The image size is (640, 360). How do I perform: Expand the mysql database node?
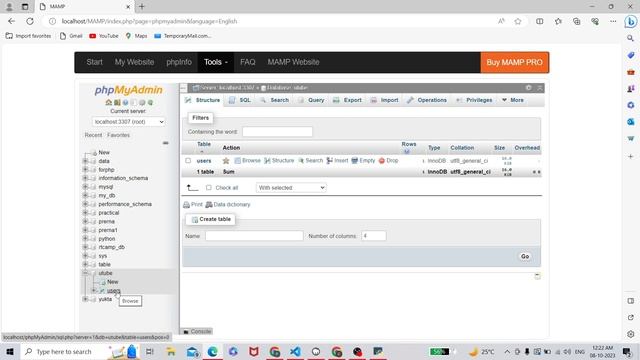click(85, 187)
